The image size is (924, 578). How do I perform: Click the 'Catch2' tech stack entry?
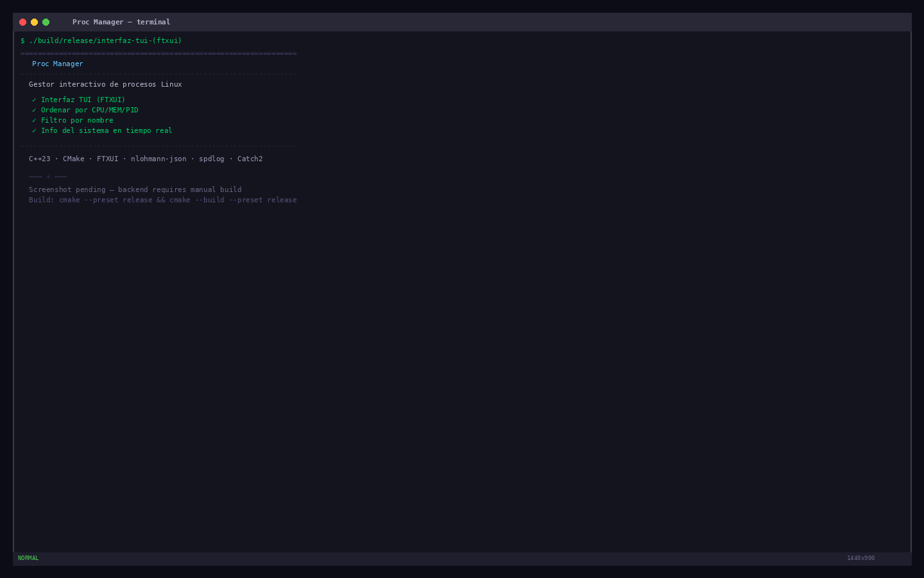point(250,159)
